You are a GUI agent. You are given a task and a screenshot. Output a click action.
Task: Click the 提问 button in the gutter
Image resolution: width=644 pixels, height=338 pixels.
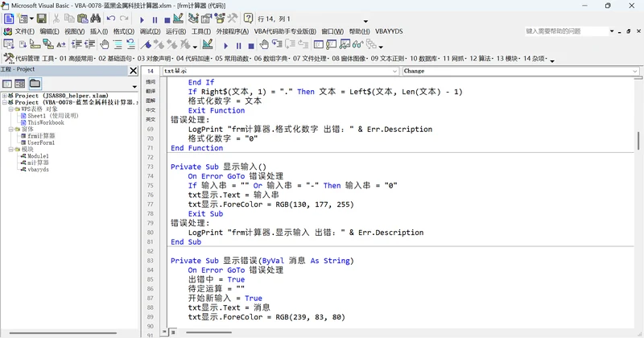coord(151,82)
